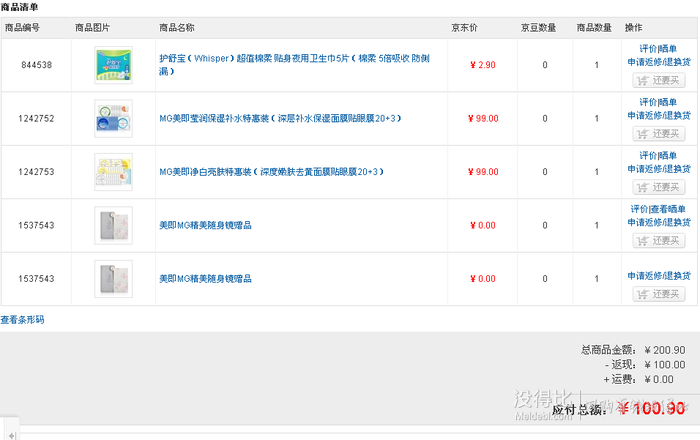Click the 商品数量 column header
Viewport: 700px width, 440px height.
(594, 28)
